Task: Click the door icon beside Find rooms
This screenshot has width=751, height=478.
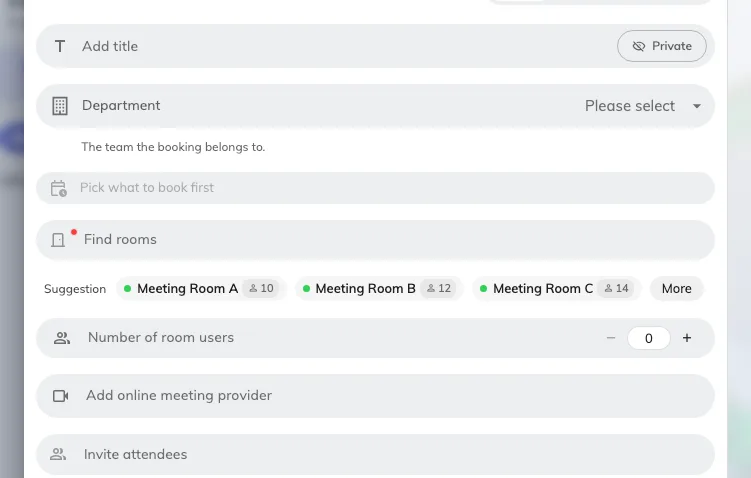Action: click(x=58, y=240)
